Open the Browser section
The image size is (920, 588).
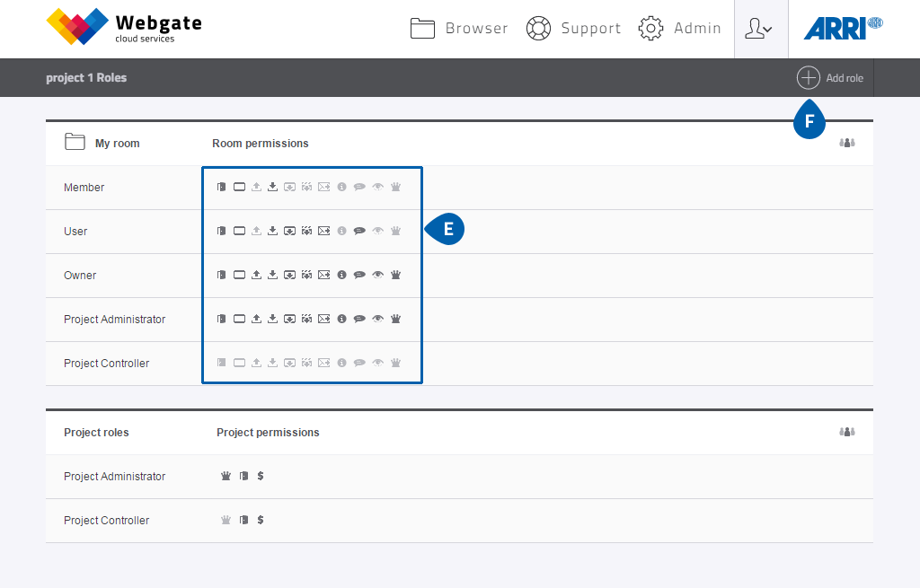tap(459, 28)
